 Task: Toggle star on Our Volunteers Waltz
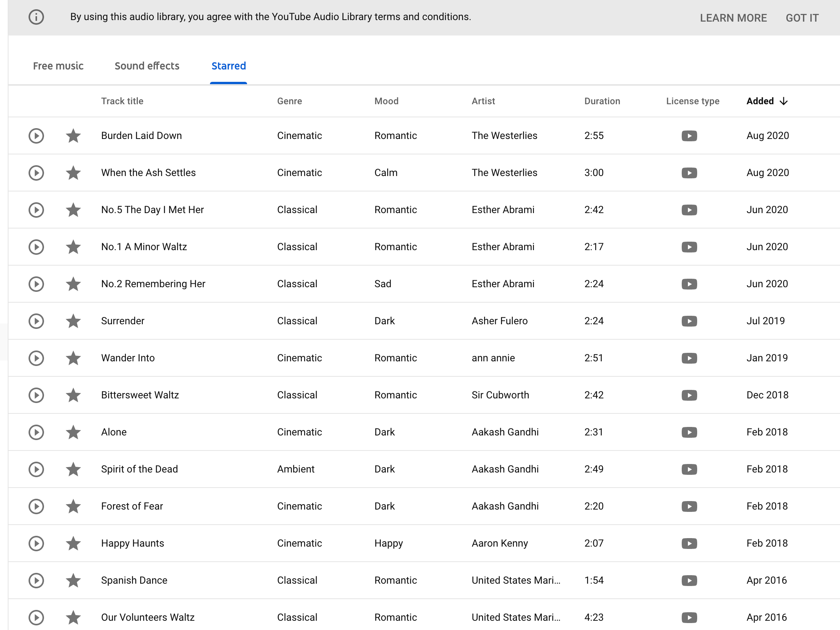tap(73, 617)
